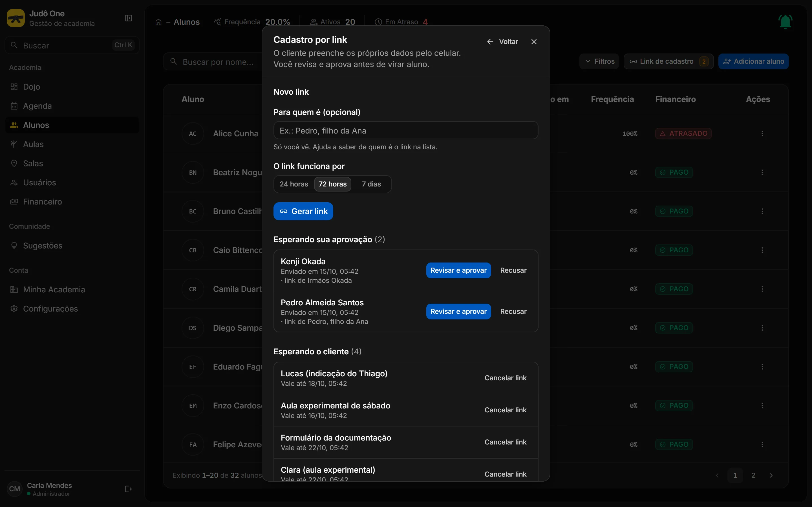
Task: Choose the 7 dias link duration
Action: (371, 184)
